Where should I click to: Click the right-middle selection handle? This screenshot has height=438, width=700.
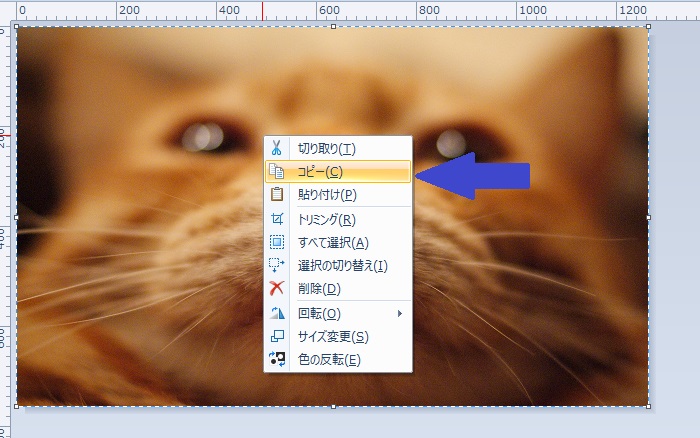pyautogui.click(x=649, y=217)
